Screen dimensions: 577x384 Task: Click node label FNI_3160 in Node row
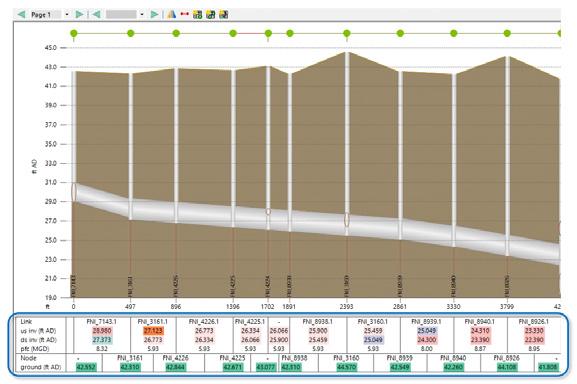click(x=346, y=358)
